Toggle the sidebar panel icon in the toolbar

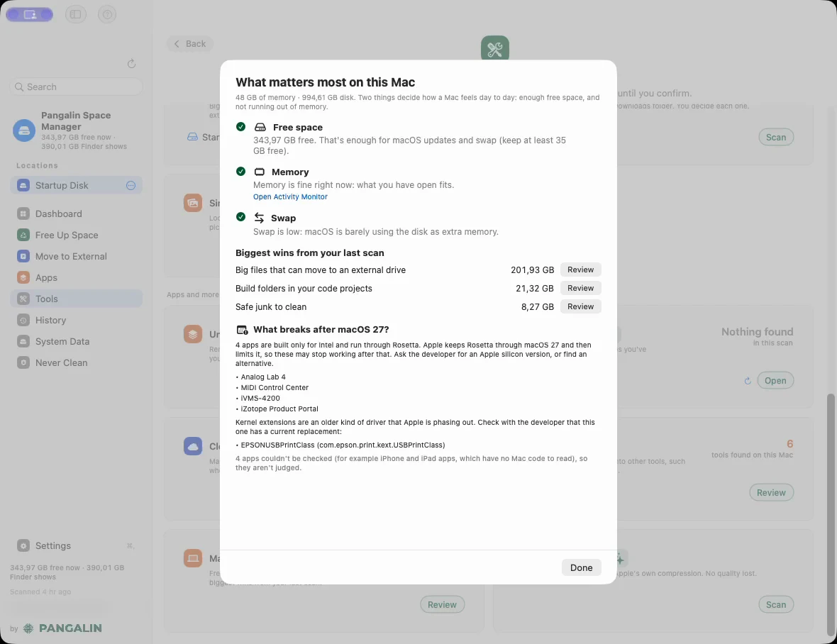(x=76, y=14)
